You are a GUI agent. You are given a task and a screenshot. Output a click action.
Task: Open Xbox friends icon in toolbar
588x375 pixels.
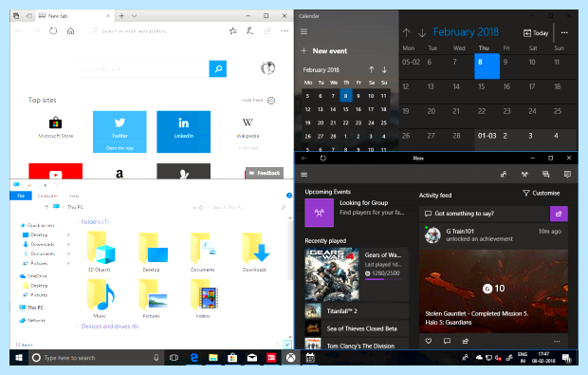point(504,174)
